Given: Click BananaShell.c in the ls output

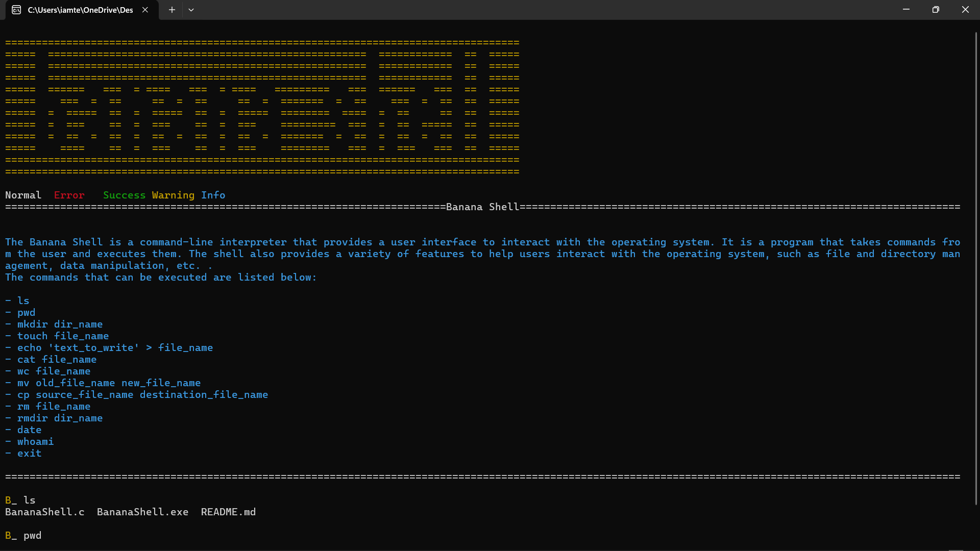Looking at the screenshot, I should (45, 512).
